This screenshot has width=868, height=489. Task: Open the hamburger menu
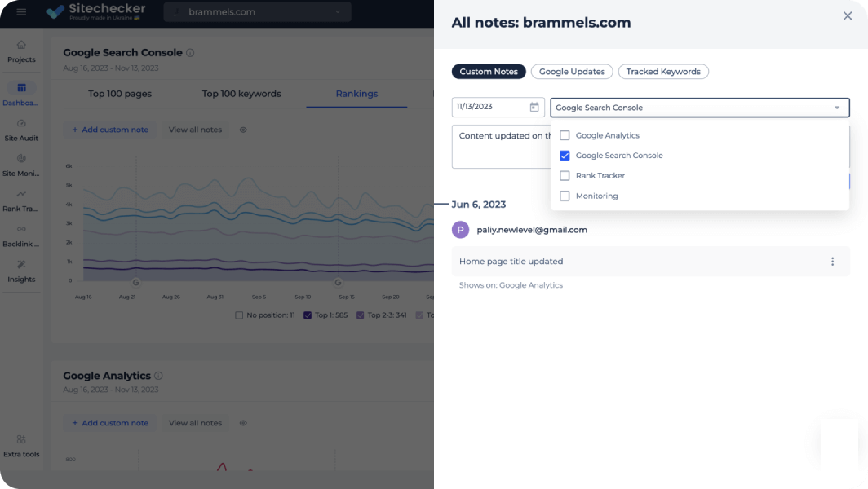[x=21, y=11]
